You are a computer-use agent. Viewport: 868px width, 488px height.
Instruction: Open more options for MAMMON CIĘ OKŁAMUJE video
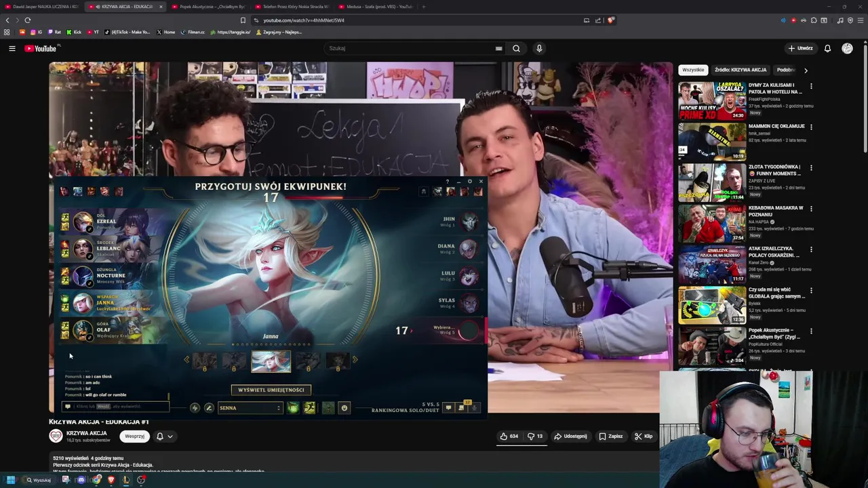point(811,127)
